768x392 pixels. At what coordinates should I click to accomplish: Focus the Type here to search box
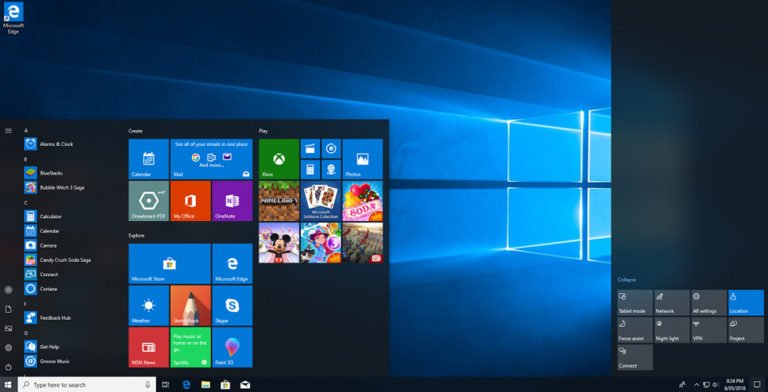(87, 385)
